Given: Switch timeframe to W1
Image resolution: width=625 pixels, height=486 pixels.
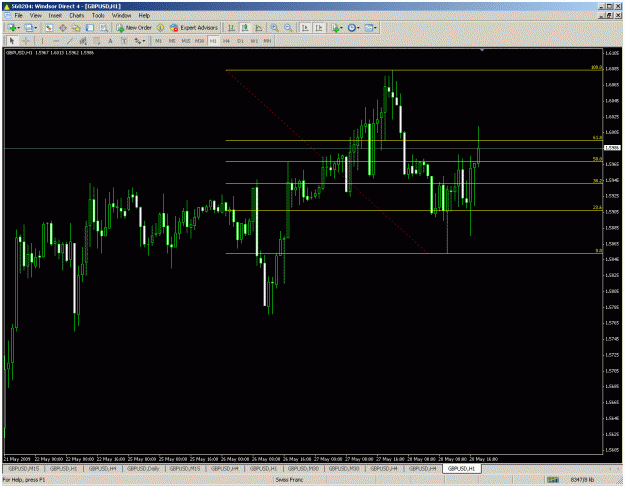Looking at the screenshot, I should tap(254, 41).
